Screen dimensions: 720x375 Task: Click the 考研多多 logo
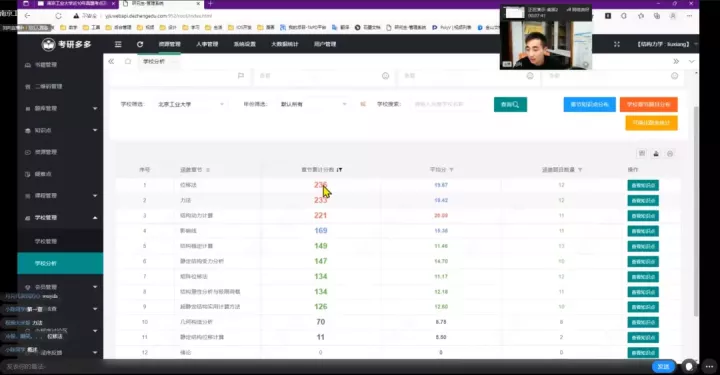pyautogui.click(x=67, y=44)
